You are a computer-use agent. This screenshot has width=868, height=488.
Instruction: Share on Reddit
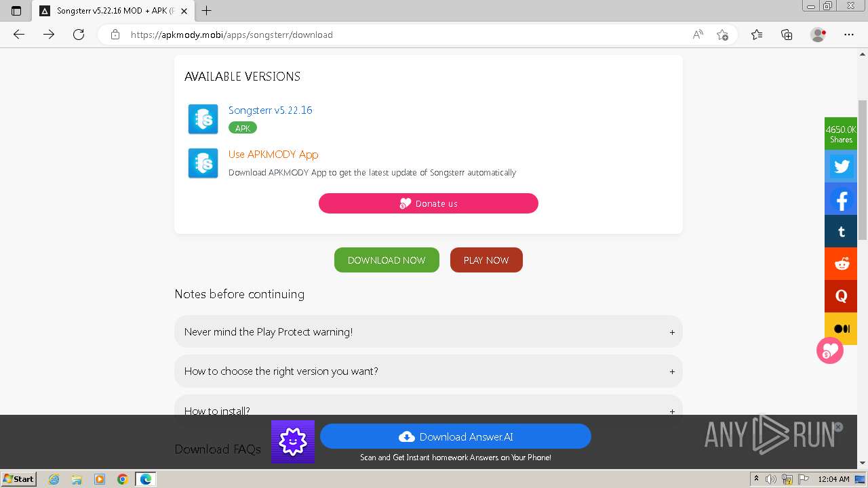pyautogui.click(x=842, y=264)
